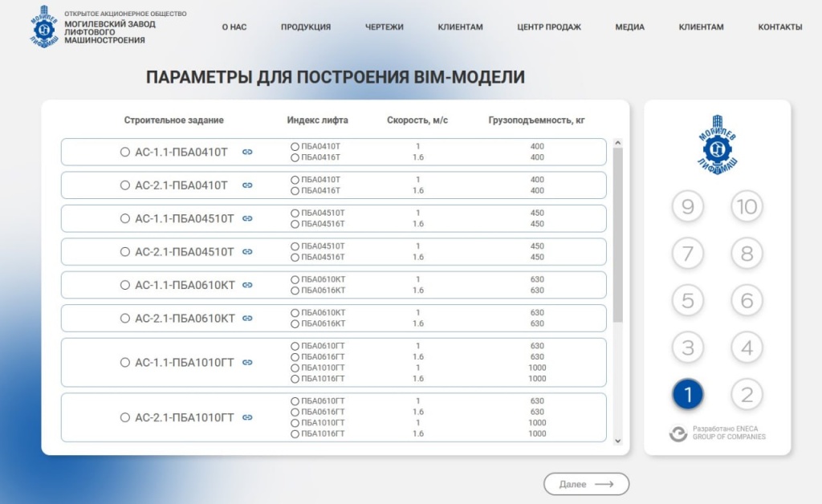Click the ENECA group logo icon
The height and width of the screenshot is (504, 822).
click(678, 433)
